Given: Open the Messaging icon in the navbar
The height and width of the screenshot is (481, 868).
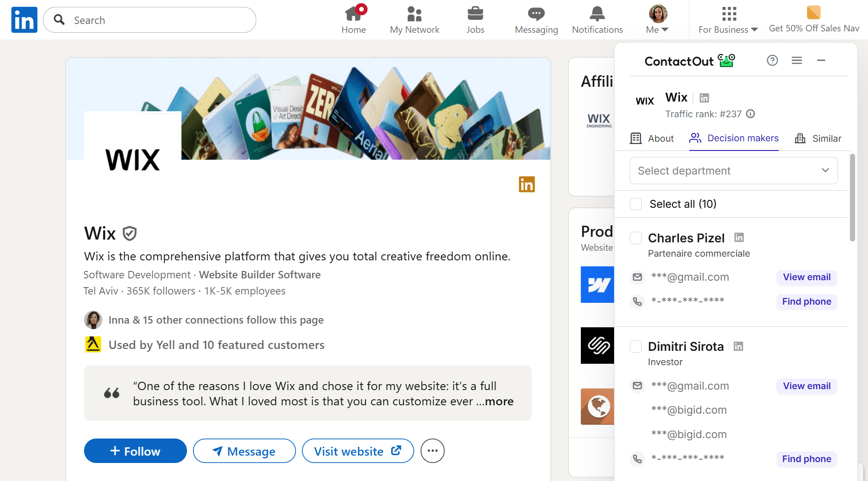Looking at the screenshot, I should click(x=536, y=14).
